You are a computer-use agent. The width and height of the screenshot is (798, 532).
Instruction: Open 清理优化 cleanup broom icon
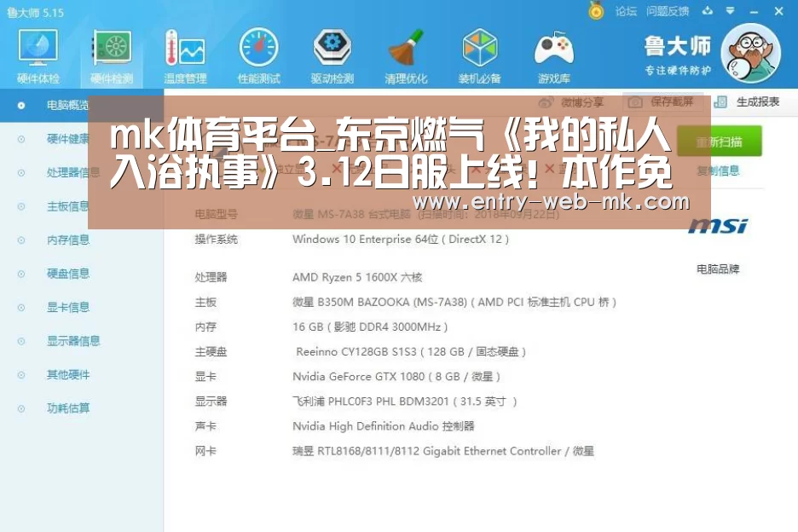[406, 56]
